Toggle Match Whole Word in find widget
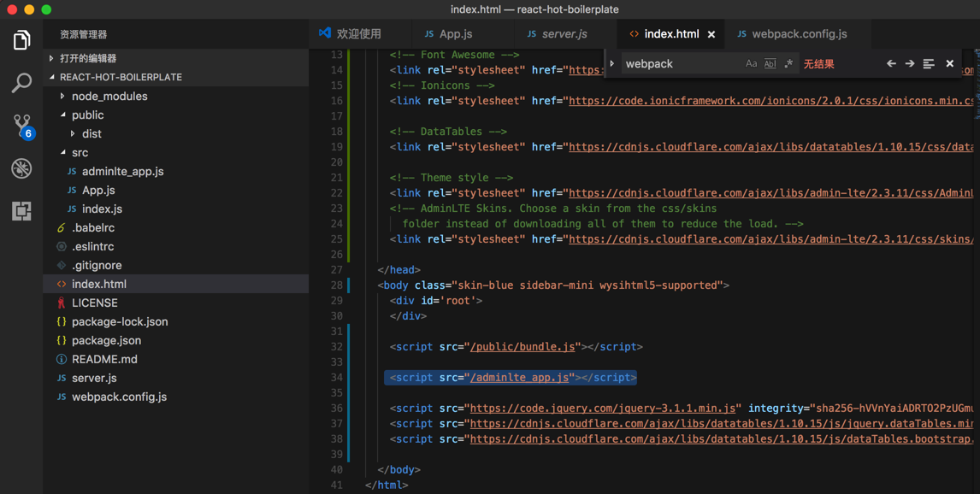Screen dimensions: 980x494 click(770, 64)
